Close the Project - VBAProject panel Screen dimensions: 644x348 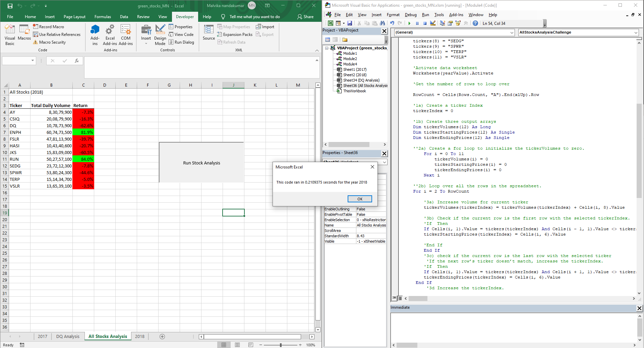click(x=384, y=31)
